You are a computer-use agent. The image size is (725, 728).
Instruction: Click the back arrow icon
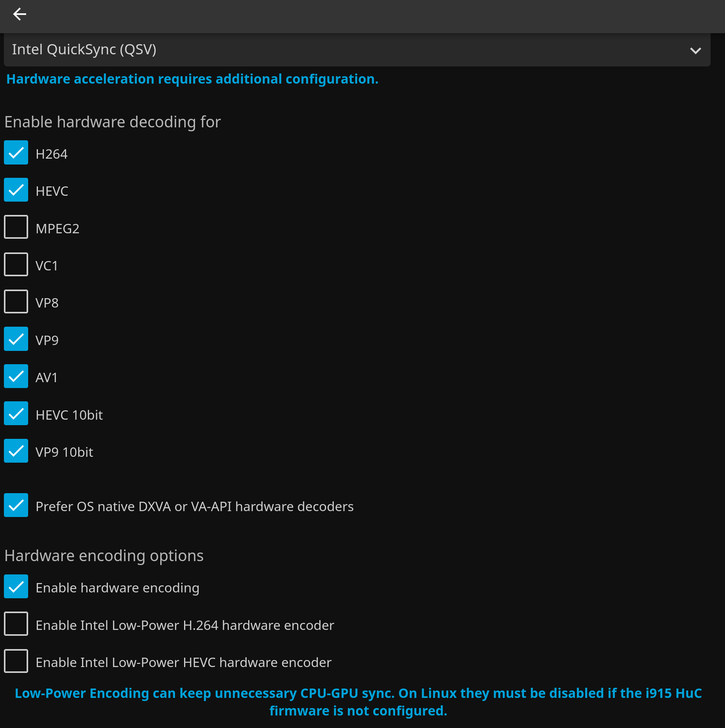coord(20,14)
